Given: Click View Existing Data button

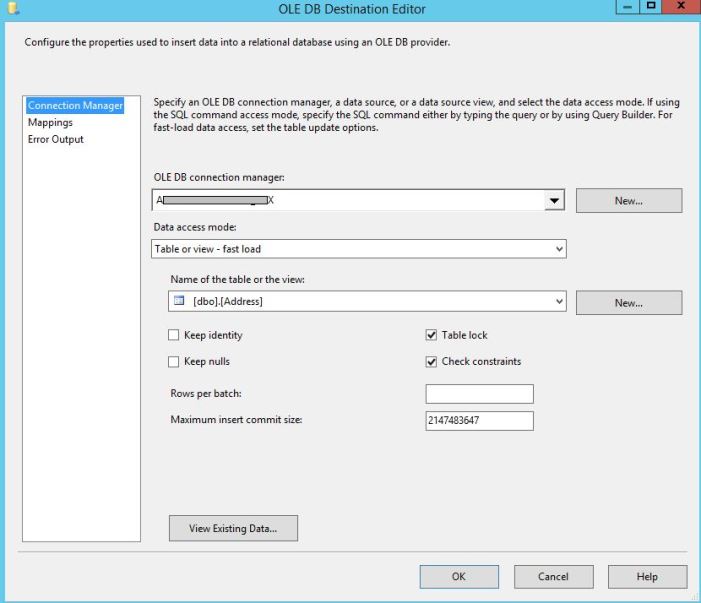Looking at the screenshot, I should [233, 528].
